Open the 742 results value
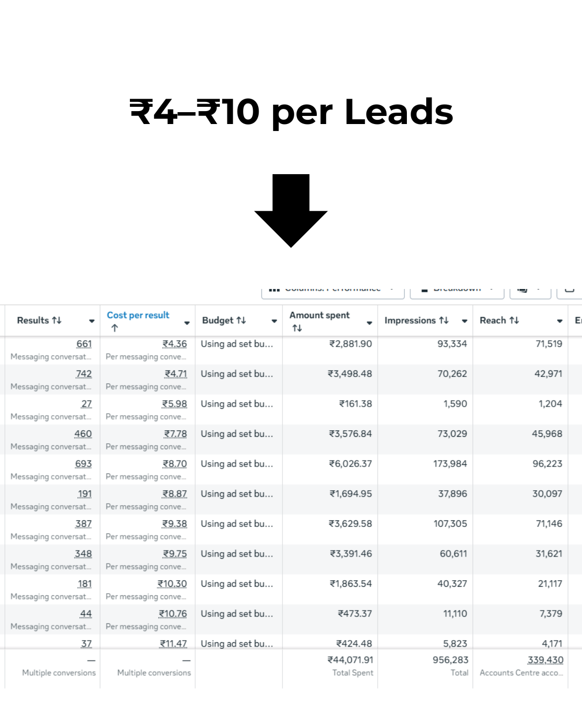The image size is (582, 728). point(84,374)
